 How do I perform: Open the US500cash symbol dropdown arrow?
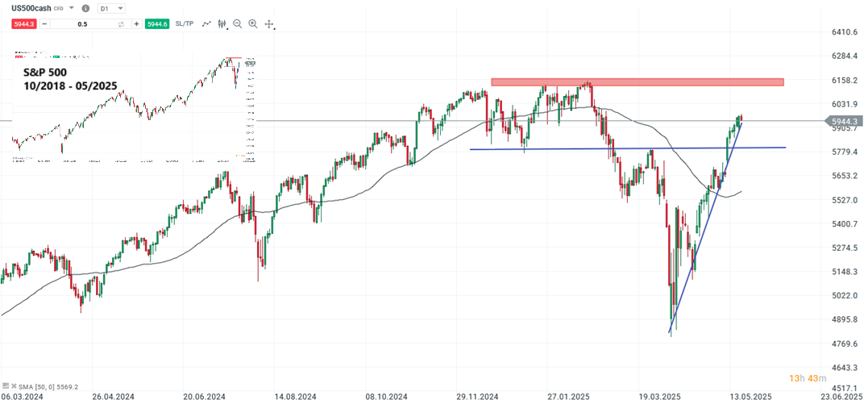73,8
